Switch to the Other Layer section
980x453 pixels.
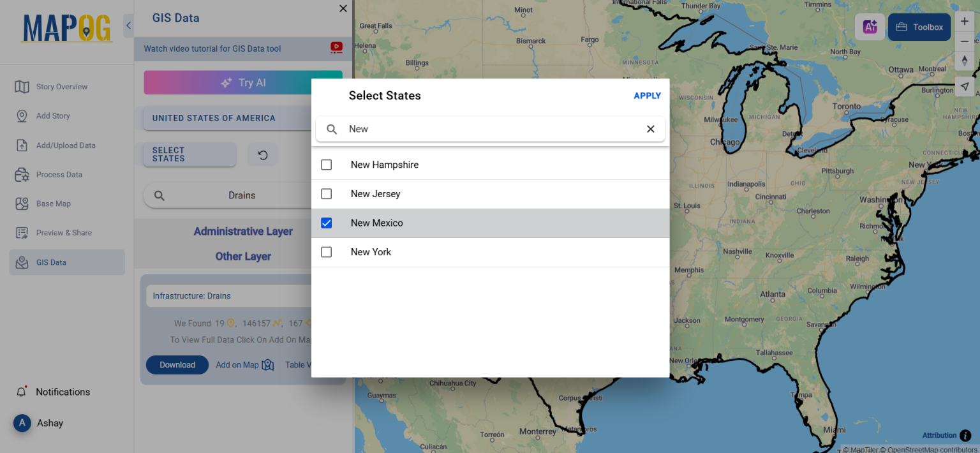(x=243, y=256)
